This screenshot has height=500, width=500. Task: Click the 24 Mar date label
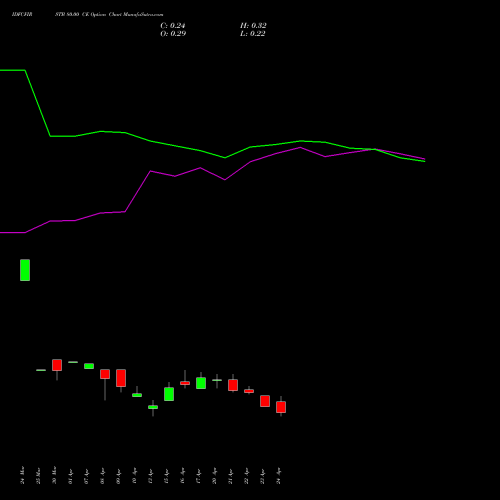tap(22, 475)
